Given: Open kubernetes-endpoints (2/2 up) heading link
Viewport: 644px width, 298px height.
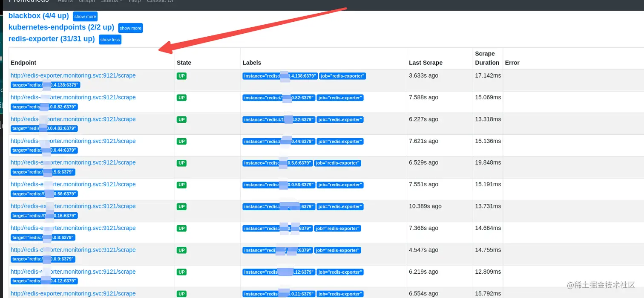Looking at the screenshot, I should pyautogui.click(x=61, y=27).
